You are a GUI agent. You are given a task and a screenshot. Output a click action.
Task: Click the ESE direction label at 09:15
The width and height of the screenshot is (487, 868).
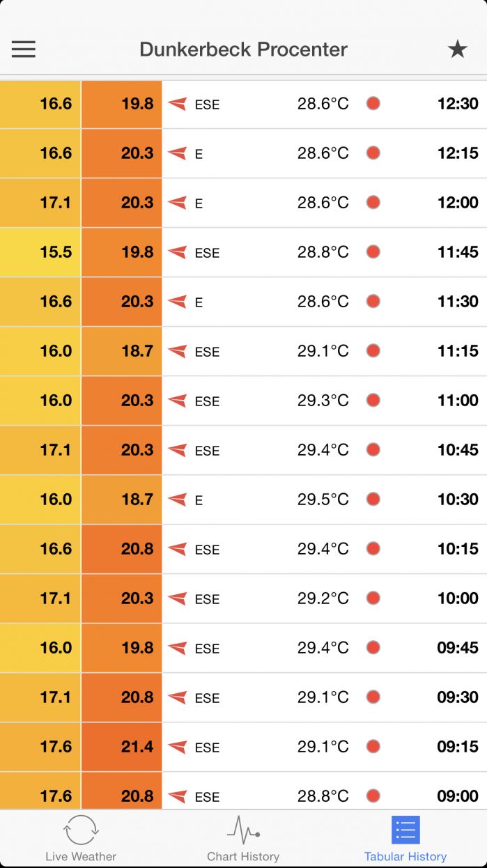pos(207,747)
